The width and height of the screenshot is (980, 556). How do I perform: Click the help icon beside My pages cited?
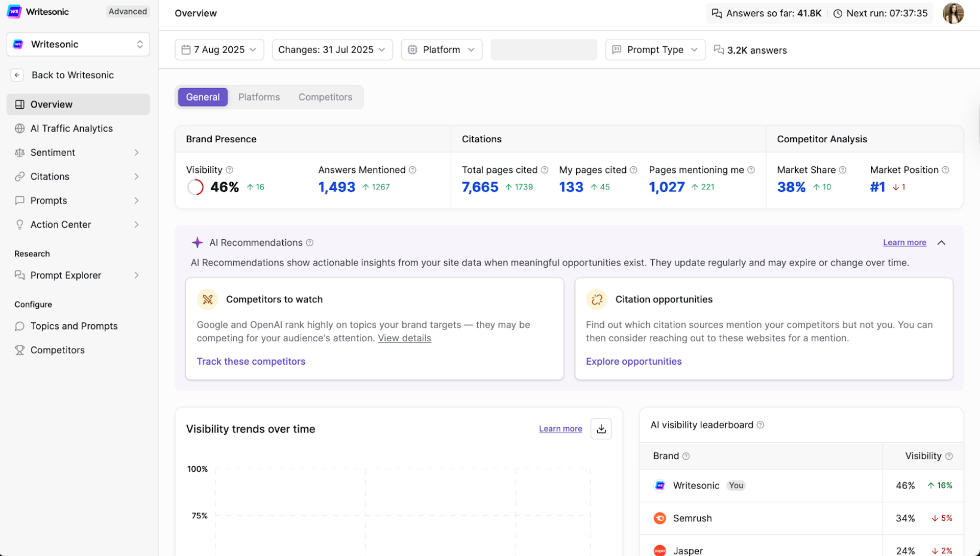[x=633, y=170]
